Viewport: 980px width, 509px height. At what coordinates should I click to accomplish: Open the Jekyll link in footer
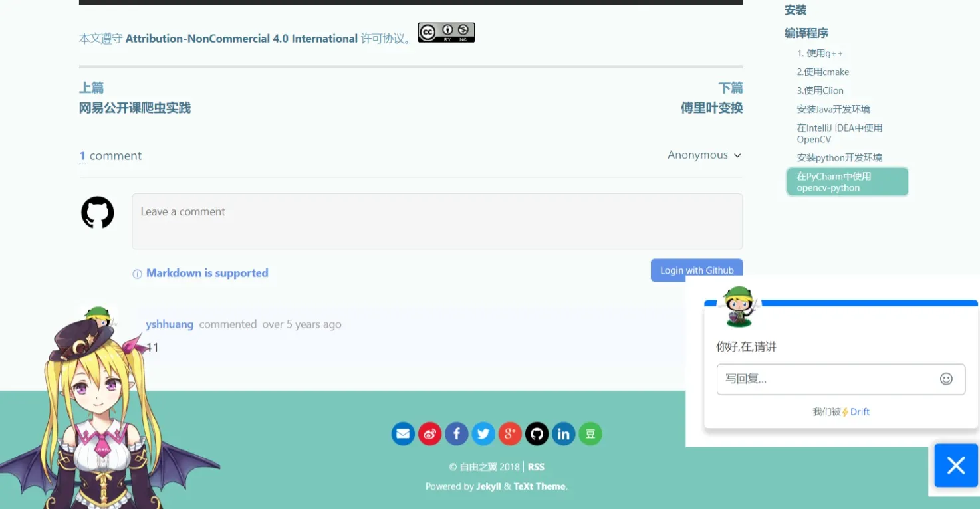[x=489, y=486]
